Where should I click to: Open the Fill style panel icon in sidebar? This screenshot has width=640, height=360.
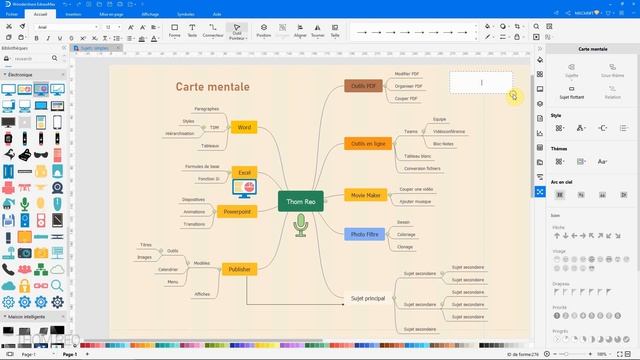click(540, 60)
